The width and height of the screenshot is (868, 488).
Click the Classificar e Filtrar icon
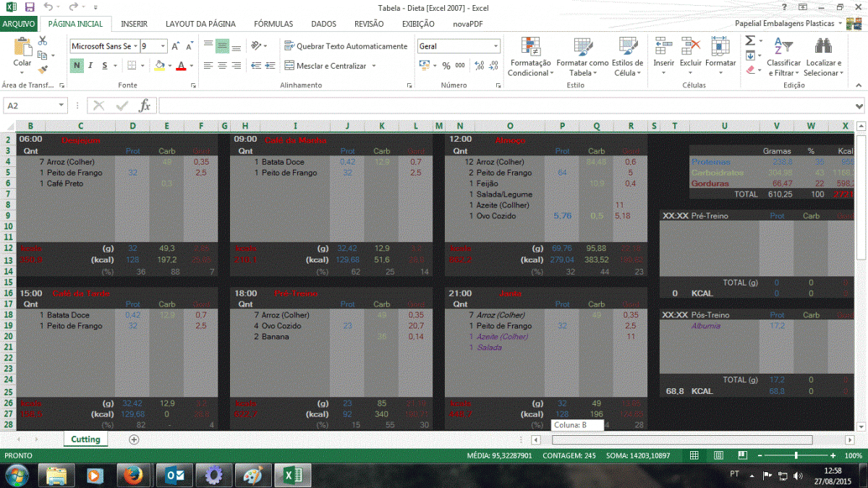[x=783, y=48]
